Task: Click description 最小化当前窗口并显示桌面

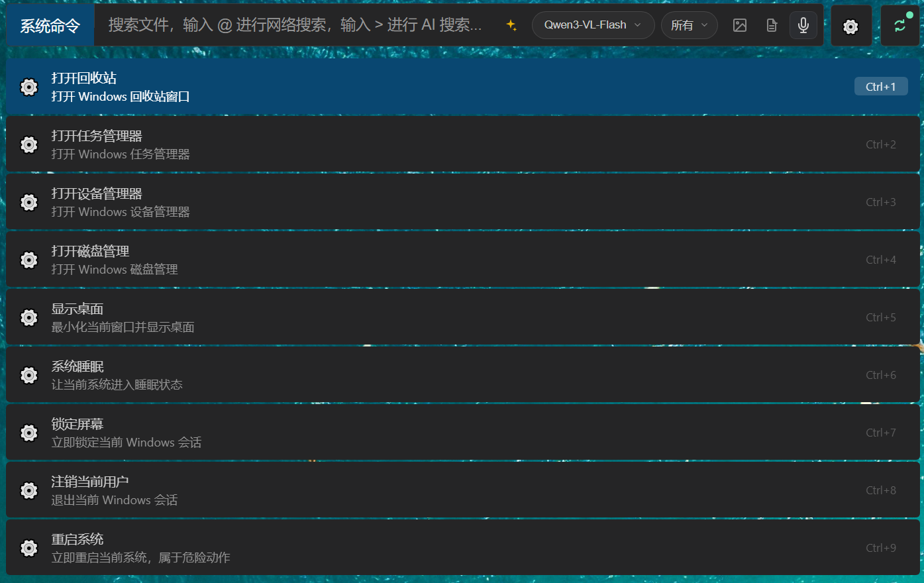Action: (123, 327)
